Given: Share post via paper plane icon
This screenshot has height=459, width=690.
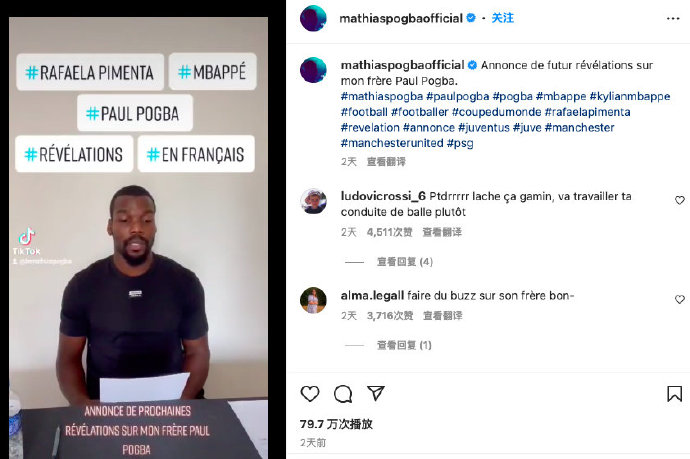Looking at the screenshot, I should click(x=376, y=393).
